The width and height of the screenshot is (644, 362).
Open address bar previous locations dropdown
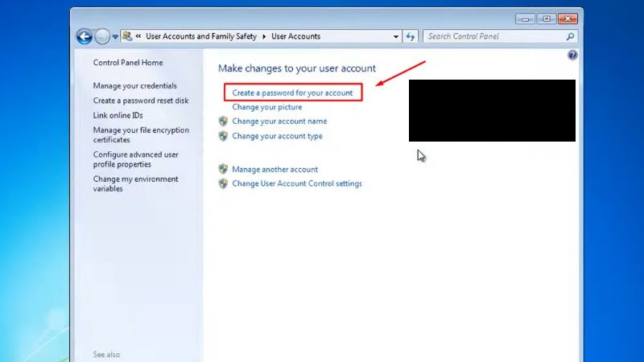pyautogui.click(x=395, y=36)
